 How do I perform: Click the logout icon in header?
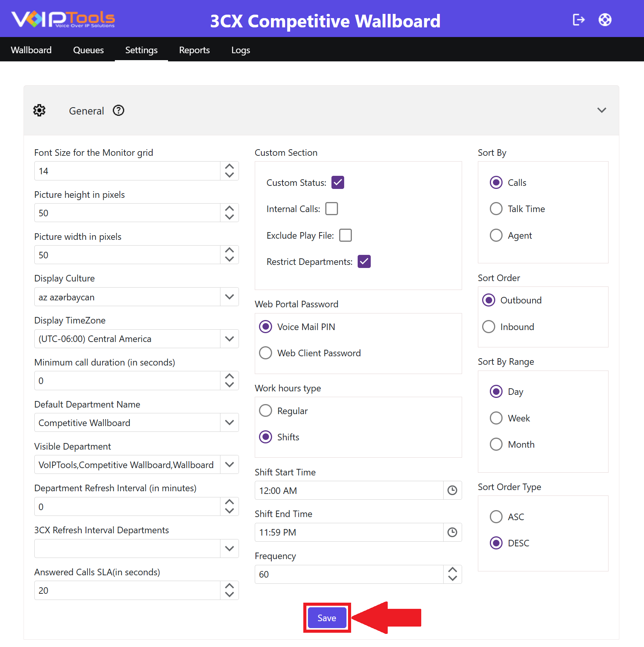click(578, 20)
